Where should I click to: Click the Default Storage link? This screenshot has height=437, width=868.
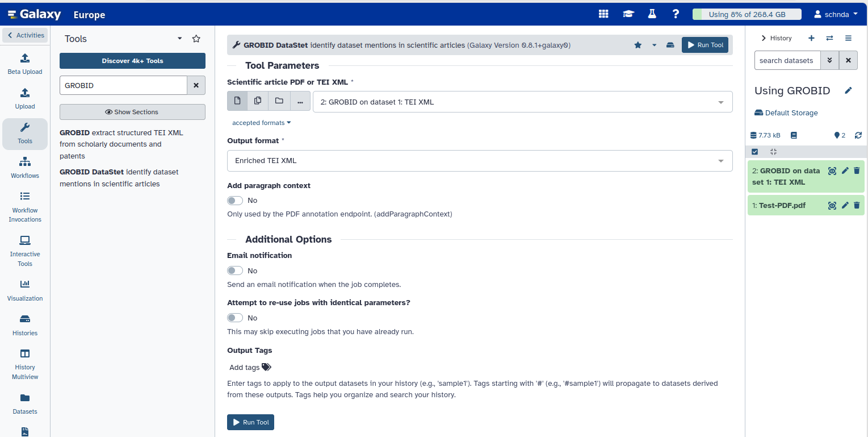[786, 113]
